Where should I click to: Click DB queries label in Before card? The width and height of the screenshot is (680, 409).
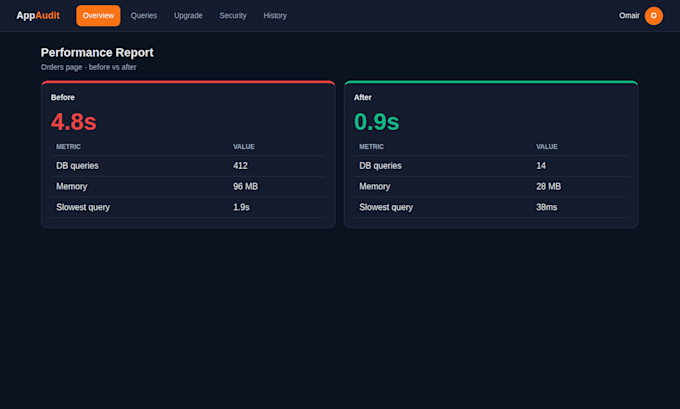pos(77,166)
